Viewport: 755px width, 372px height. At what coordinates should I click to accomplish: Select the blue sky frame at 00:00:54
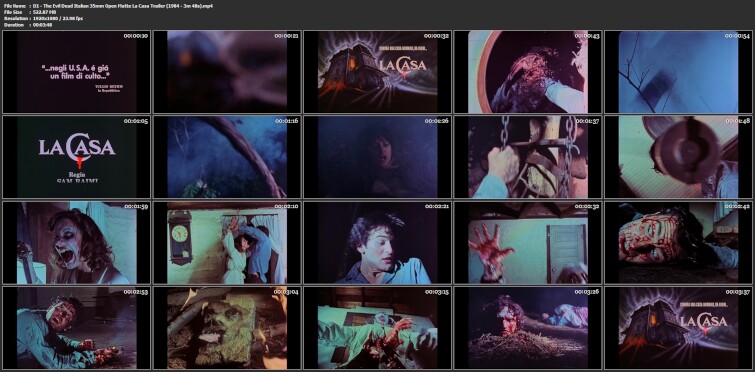tap(678, 72)
